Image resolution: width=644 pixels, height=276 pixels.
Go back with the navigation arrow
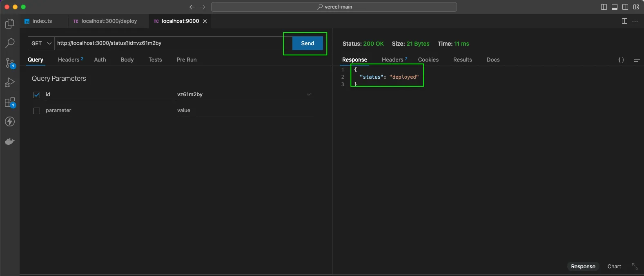click(x=192, y=7)
